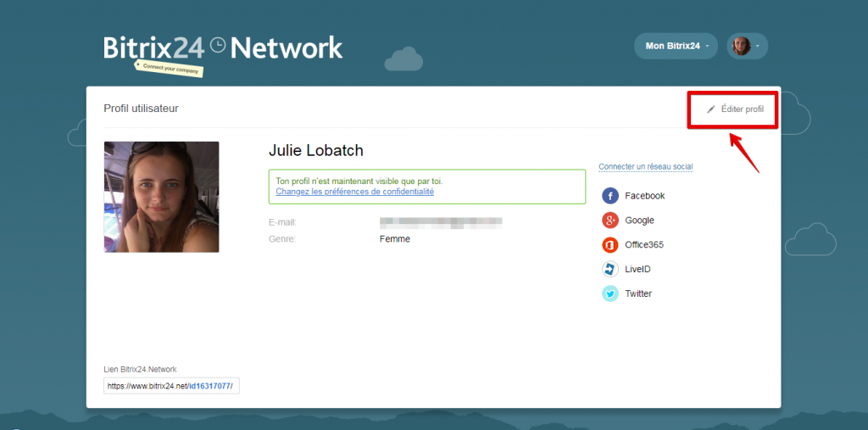Expand the Mon Bitrix24 dropdown

click(676, 46)
